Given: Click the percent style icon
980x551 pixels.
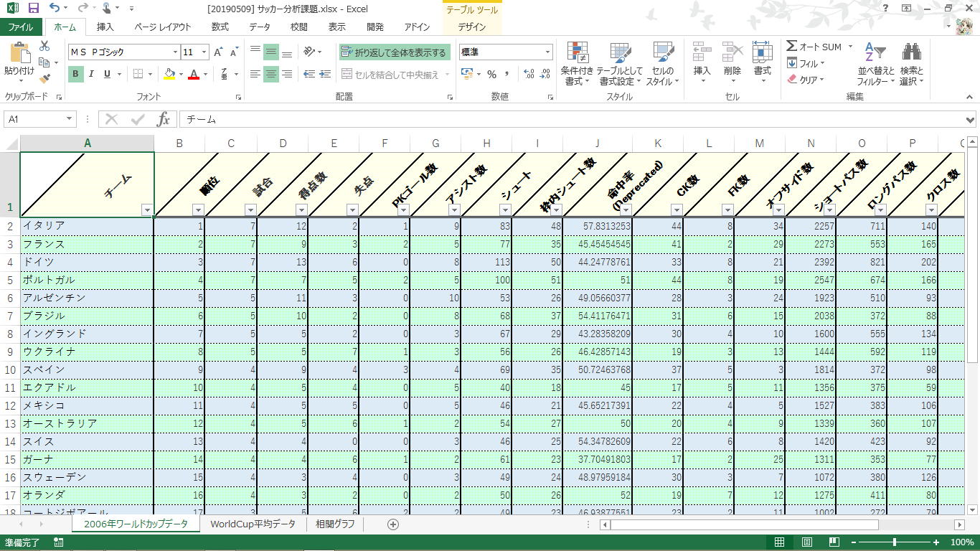Looking at the screenshot, I should point(491,74).
